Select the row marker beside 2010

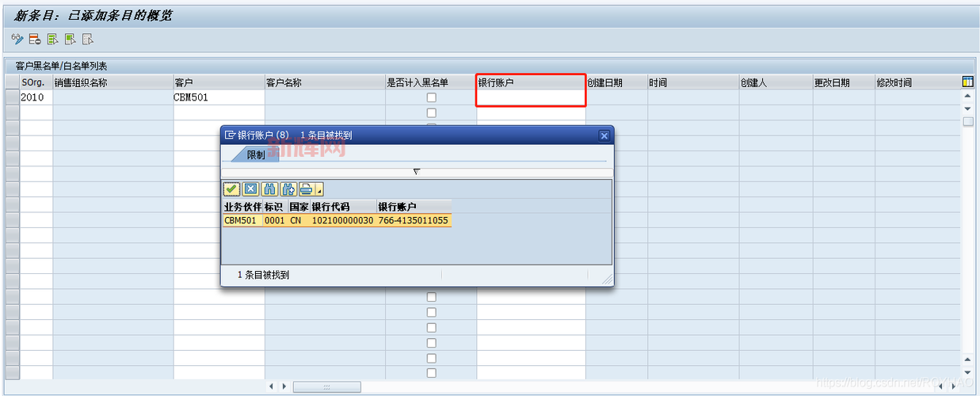click(x=12, y=97)
